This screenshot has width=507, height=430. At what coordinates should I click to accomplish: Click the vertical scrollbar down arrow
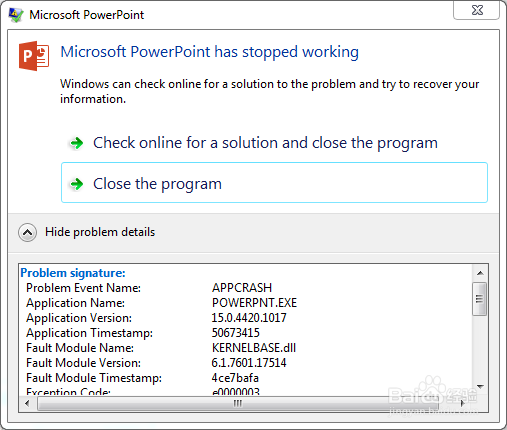480,387
